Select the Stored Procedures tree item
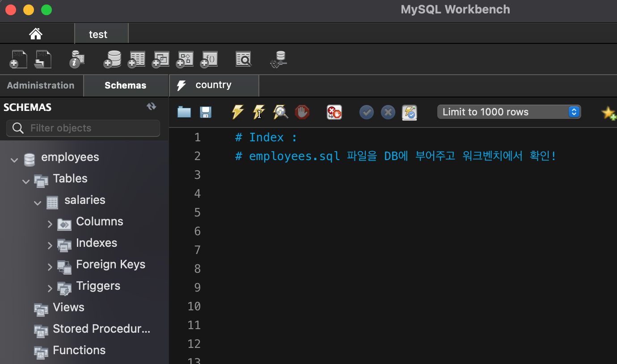The image size is (617, 364). coord(101,329)
